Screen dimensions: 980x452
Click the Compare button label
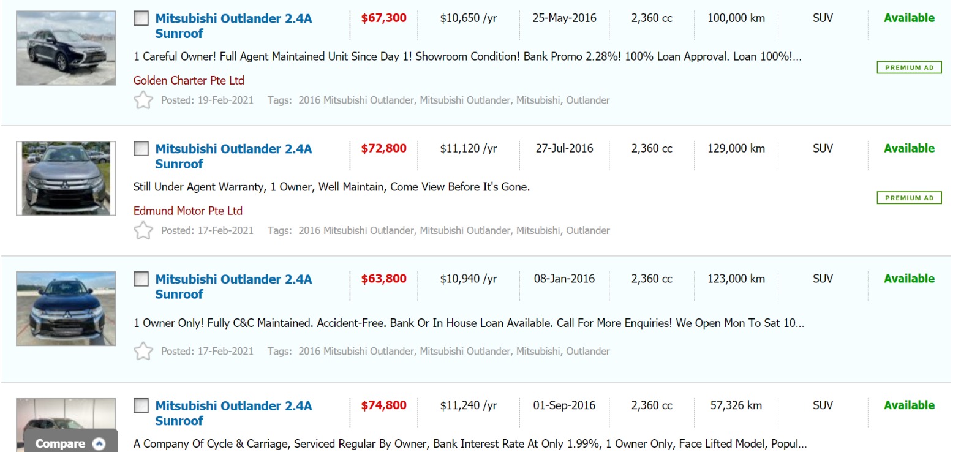(x=60, y=443)
